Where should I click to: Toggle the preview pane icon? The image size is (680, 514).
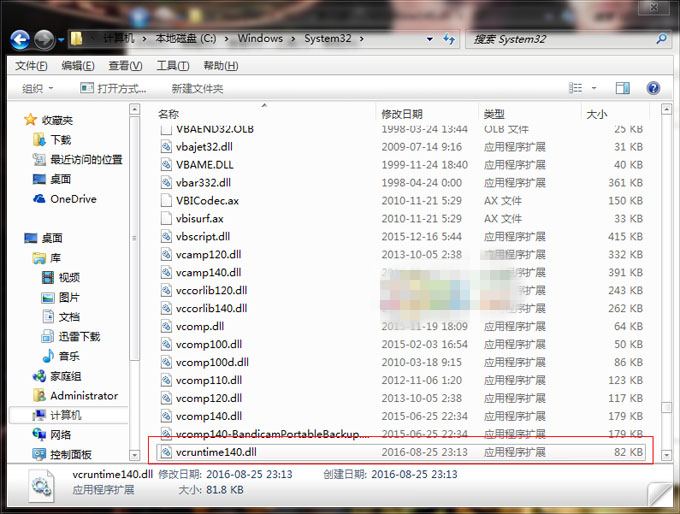pyautogui.click(x=623, y=88)
